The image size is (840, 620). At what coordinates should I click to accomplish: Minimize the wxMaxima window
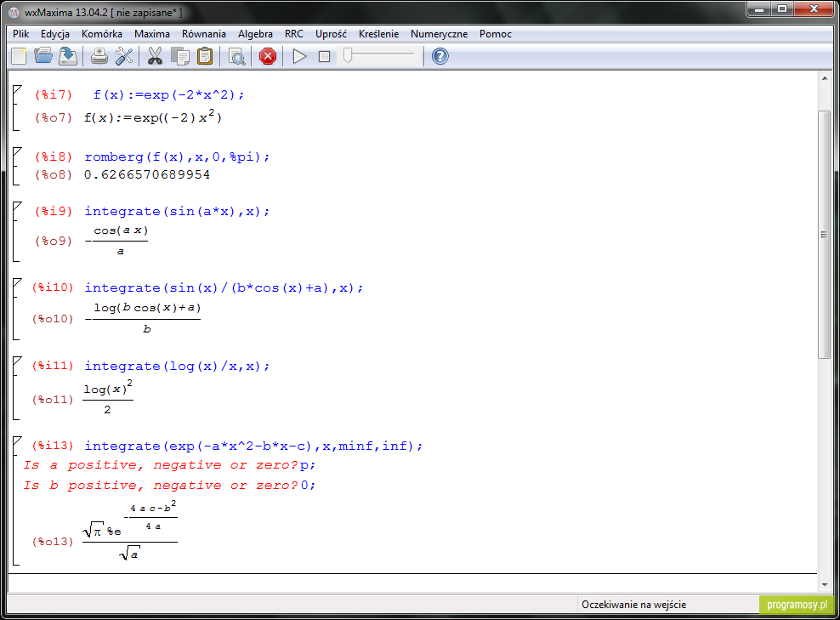click(x=758, y=9)
